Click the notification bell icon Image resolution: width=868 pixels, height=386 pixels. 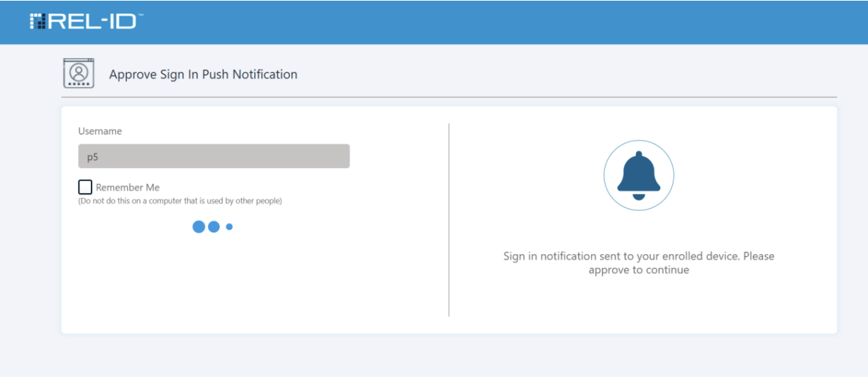click(x=638, y=175)
